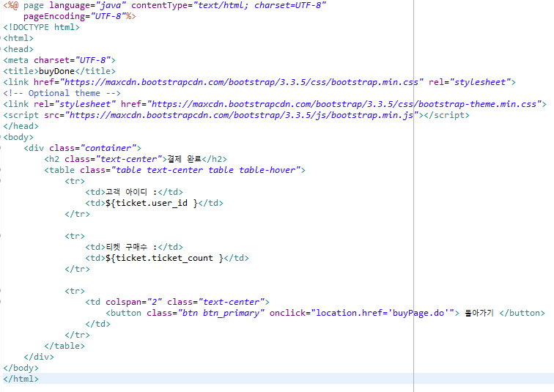Click the 돌아가기 button label text
The image size is (554, 392).
point(479,313)
